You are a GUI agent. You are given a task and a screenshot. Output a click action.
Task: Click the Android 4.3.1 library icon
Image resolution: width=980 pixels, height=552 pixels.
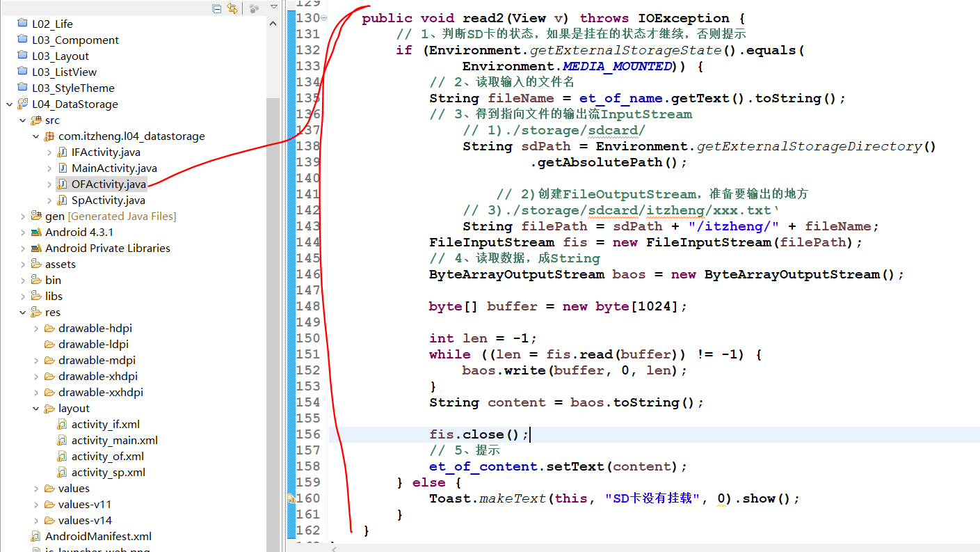click(x=36, y=232)
